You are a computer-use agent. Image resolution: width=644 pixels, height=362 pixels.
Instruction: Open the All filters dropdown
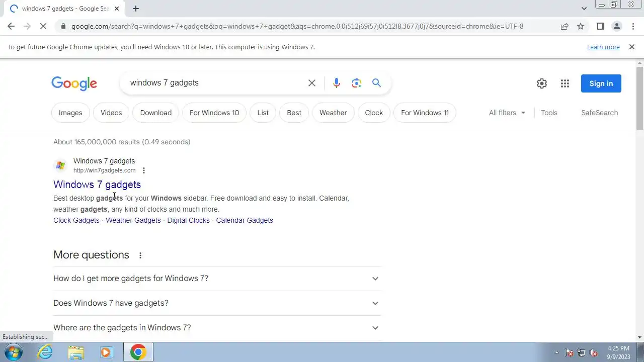(507, 113)
